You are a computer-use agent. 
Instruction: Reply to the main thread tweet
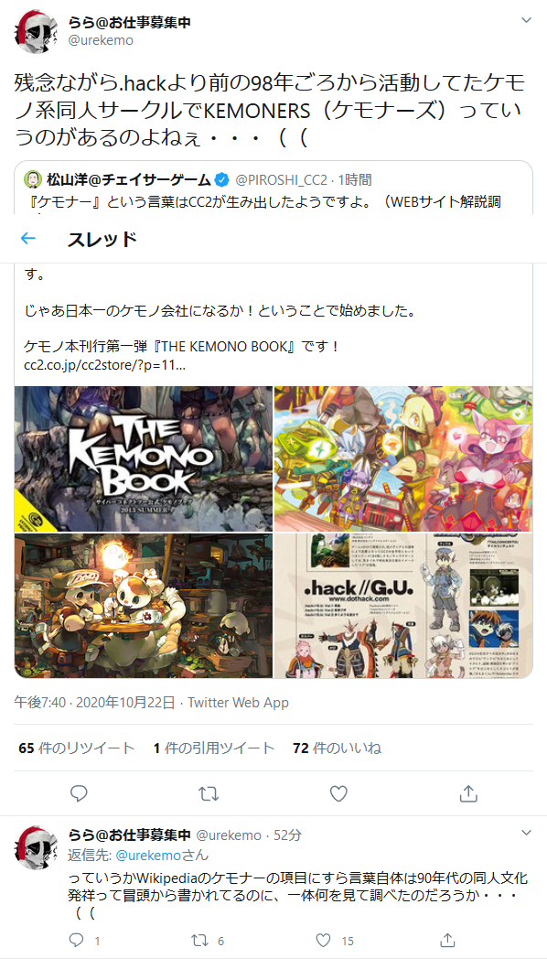tap(79, 793)
